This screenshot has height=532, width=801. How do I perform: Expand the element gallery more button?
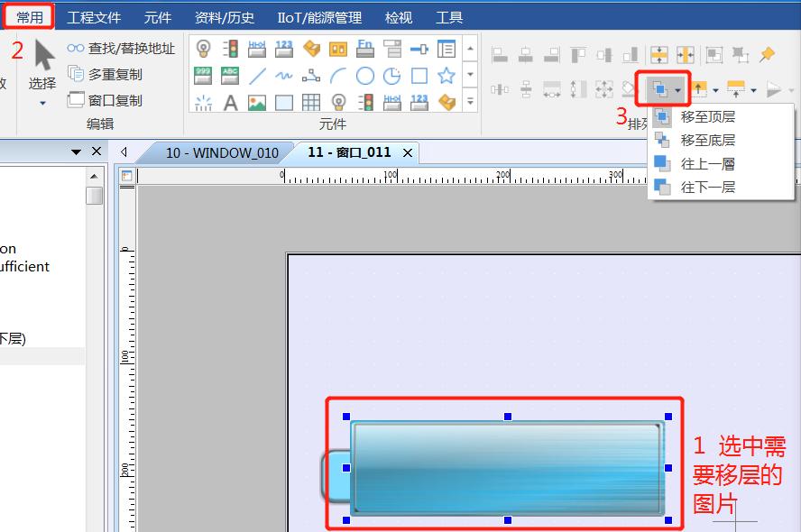(x=470, y=101)
